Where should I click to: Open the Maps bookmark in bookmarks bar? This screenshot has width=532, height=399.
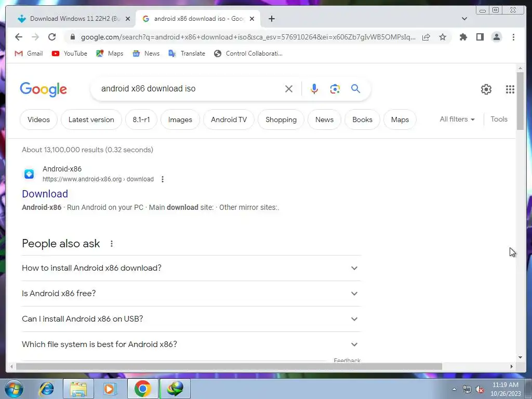[110, 54]
